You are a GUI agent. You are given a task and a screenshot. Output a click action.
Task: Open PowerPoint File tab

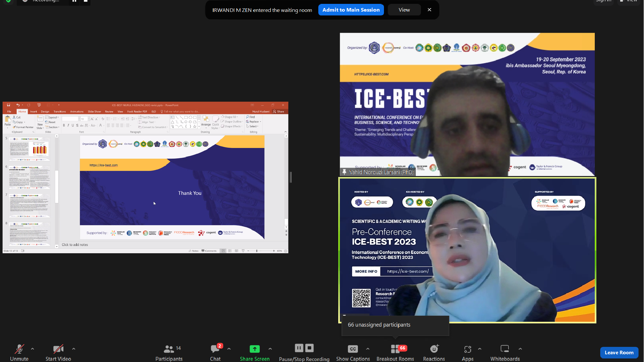coord(9,112)
